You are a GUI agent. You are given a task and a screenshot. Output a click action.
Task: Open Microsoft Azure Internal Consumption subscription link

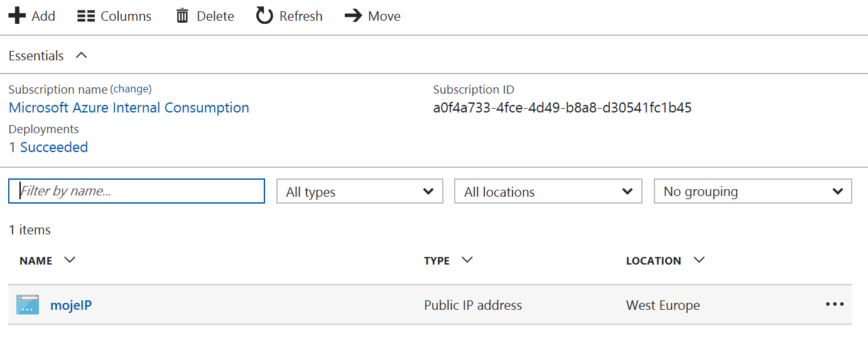coord(129,107)
